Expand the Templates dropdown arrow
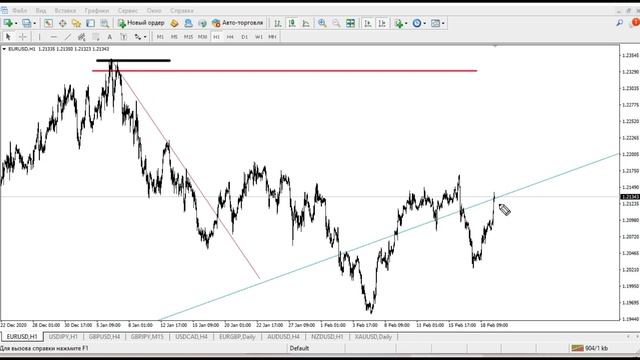The height and width of the screenshot is (360, 640). tap(443, 24)
